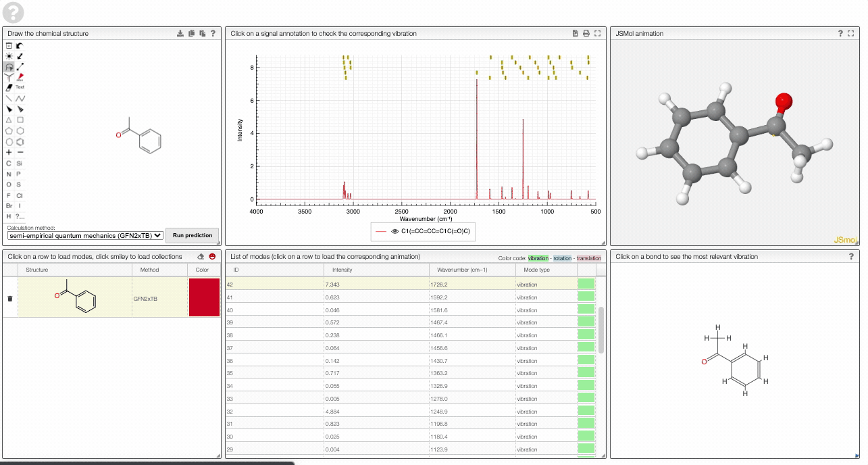
Task: Open the '?...' more elements picker
Action: tap(20, 216)
